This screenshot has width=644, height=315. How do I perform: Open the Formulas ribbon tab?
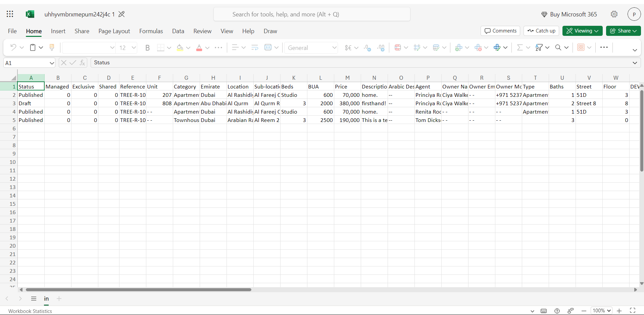point(151,31)
